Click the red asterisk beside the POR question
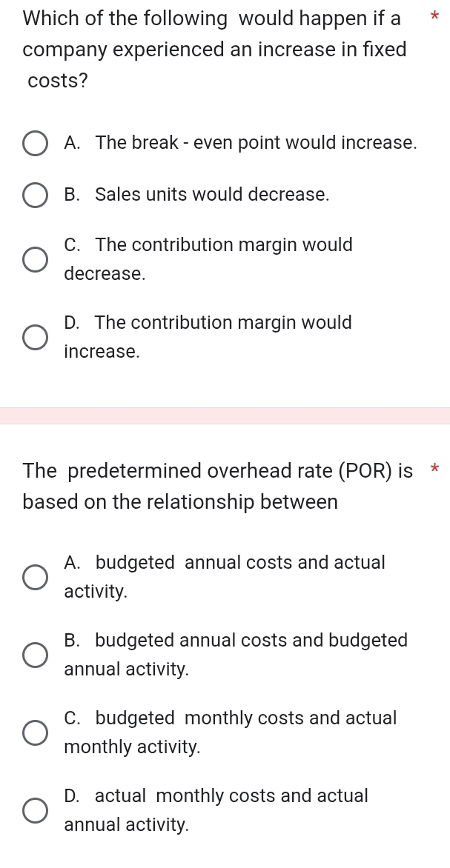Screen dimensions: 450x868 point(434,470)
